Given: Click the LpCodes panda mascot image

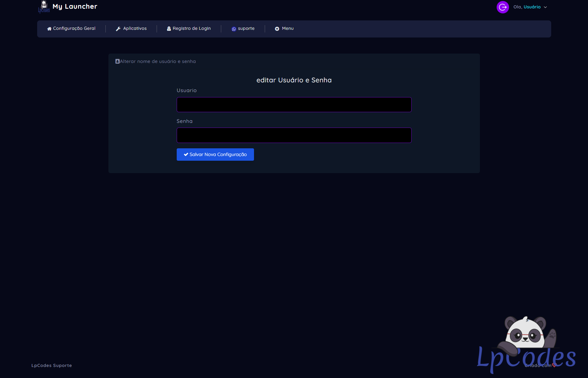Looking at the screenshot, I should 527,345.
